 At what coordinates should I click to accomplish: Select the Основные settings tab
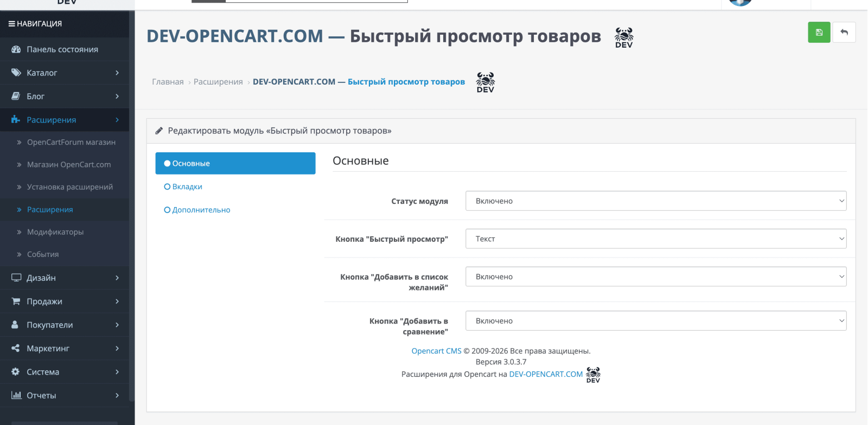[235, 163]
